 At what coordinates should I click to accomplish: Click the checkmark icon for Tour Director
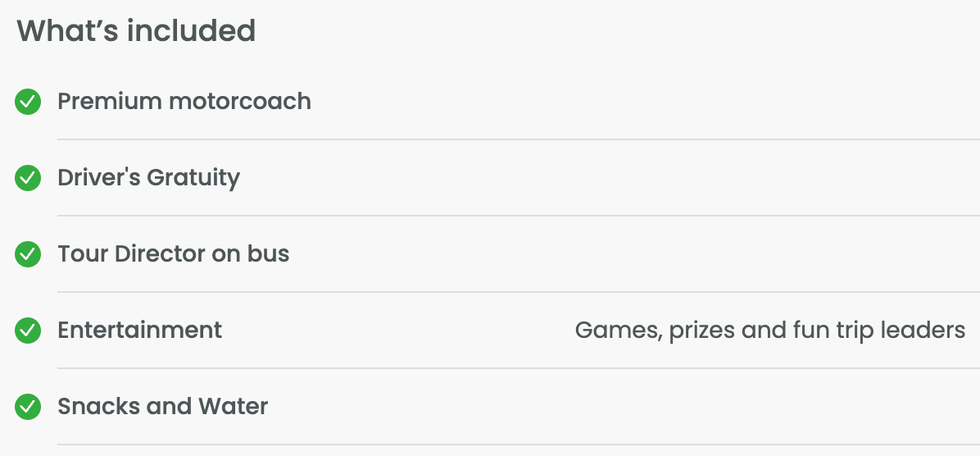coord(28,254)
